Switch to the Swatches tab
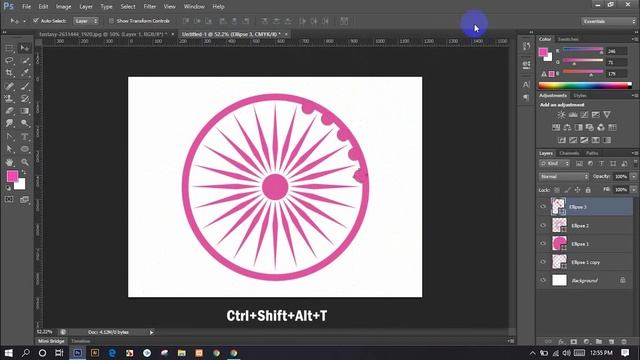640x360 pixels. coord(568,39)
